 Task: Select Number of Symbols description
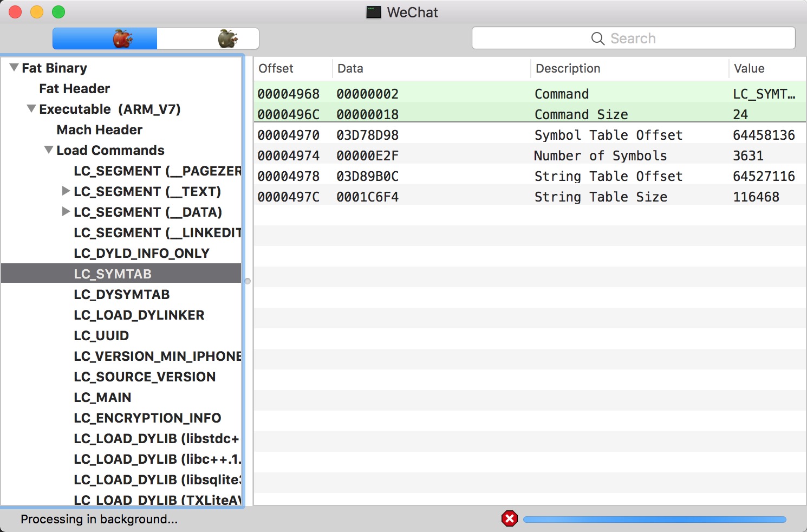pos(601,155)
